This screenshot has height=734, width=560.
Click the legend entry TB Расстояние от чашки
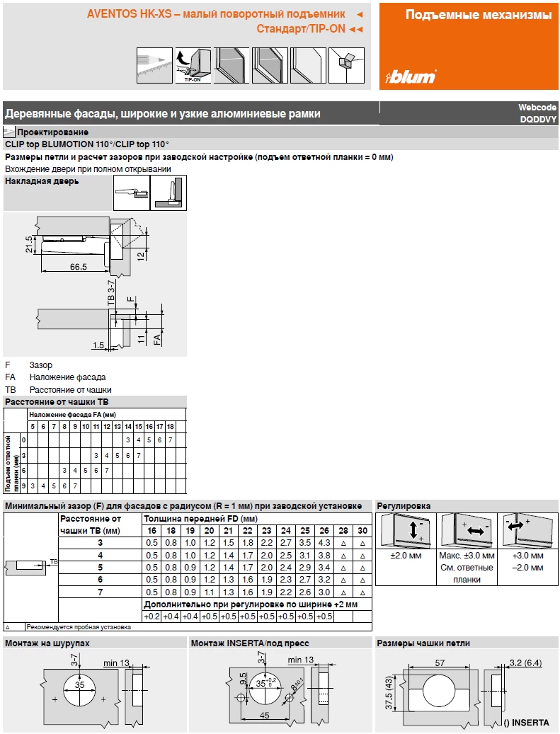pyautogui.click(x=58, y=390)
